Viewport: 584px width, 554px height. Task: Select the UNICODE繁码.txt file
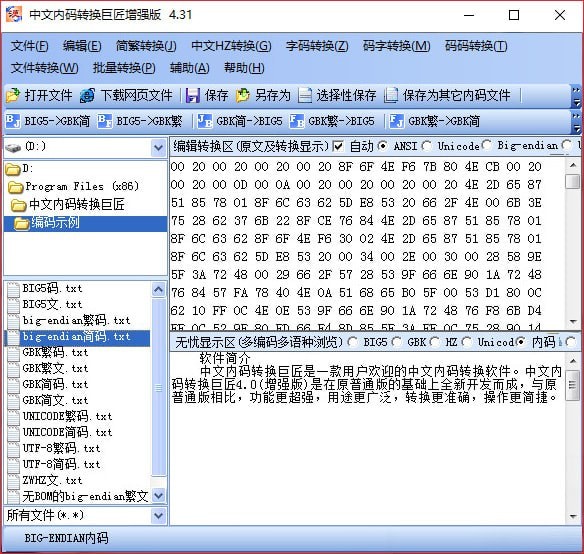click(67, 417)
